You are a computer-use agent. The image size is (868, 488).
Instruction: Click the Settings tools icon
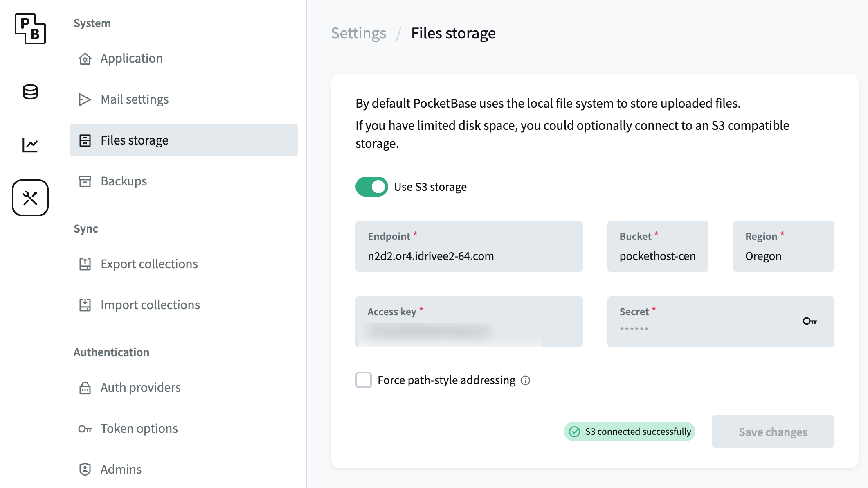click(30, 198)
